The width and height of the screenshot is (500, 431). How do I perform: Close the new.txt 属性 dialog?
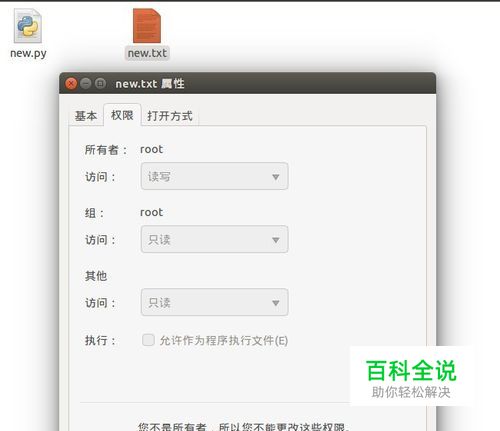point(71,83)
